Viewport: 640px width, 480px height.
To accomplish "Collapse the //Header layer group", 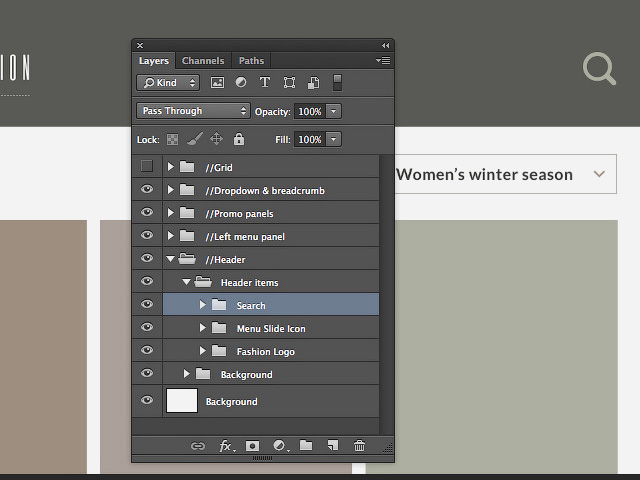I will 171,259.
